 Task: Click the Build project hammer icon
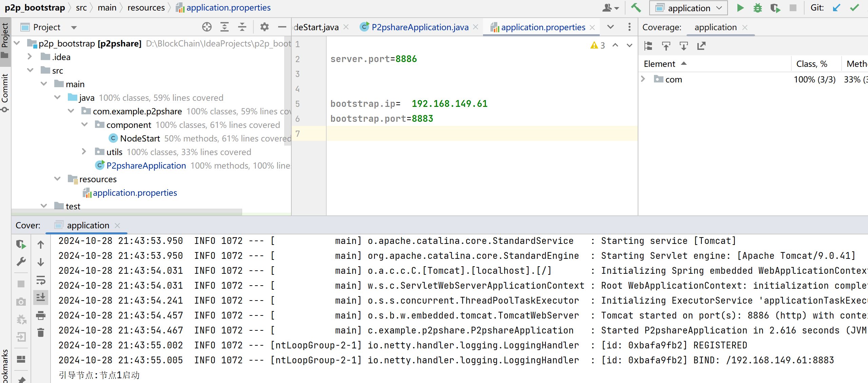pos(636,8)
